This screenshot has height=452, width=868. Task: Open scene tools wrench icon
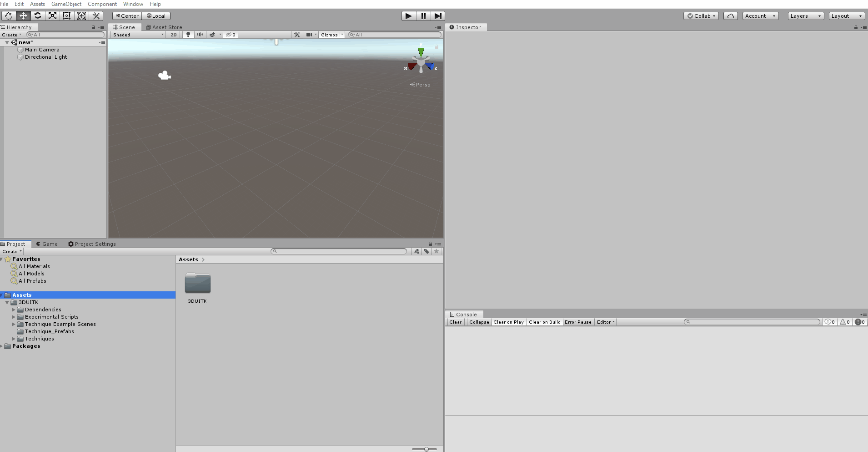coord(297,35)
